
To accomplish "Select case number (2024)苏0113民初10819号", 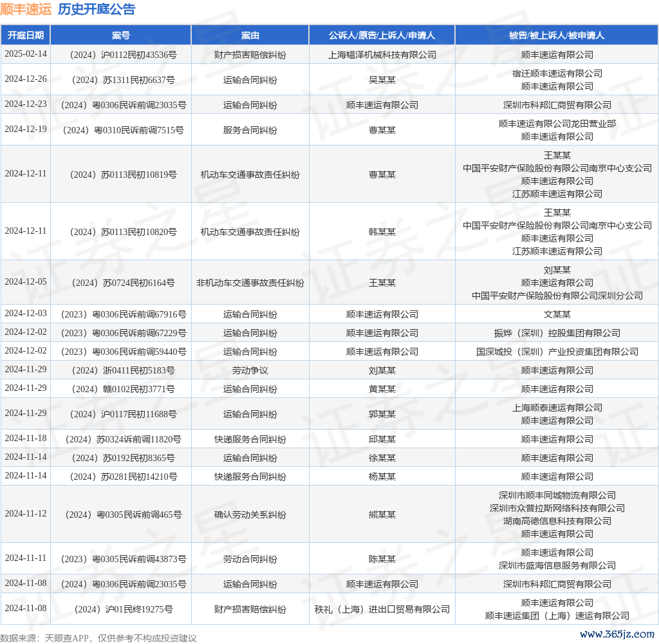I will tap(123, 175).
